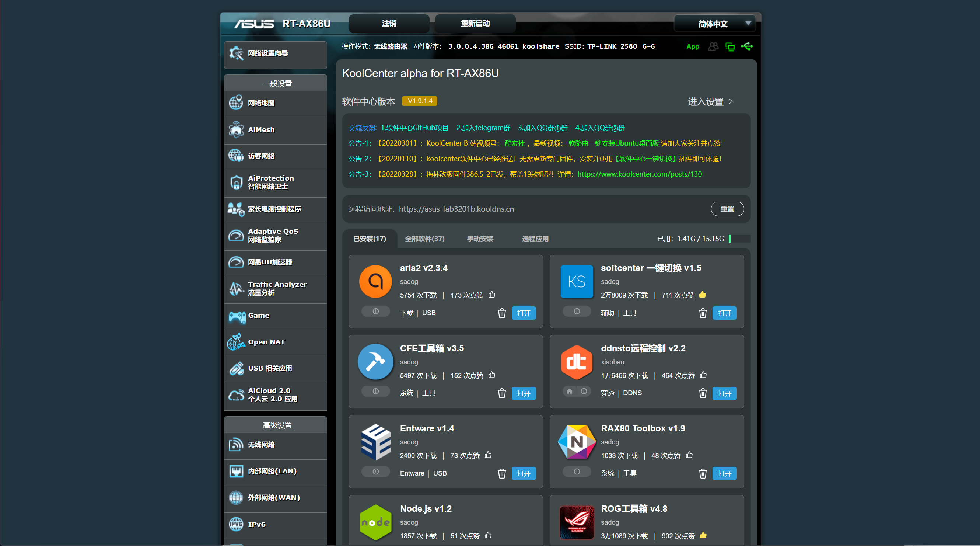Expand 进入设置 chevron
The image size is (980, 546).
(731, 102)
